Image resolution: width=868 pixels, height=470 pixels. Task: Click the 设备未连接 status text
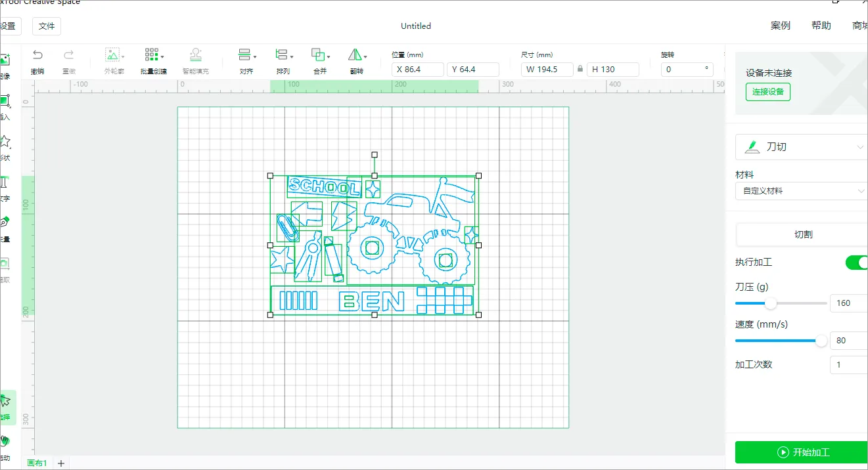[x=769, y=74]
